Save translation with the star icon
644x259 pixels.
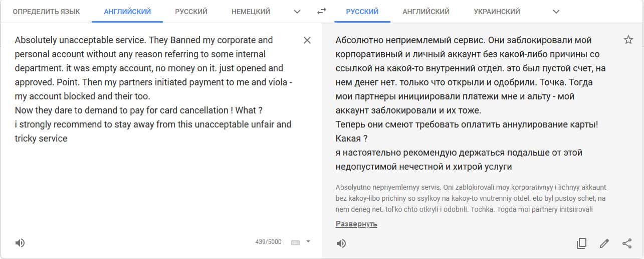click(628, 40)
